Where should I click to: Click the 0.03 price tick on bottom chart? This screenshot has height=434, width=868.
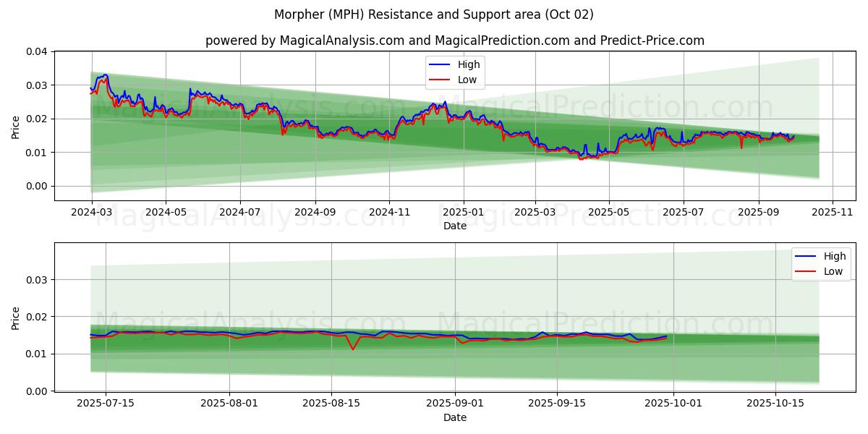(x=37, y=280)
